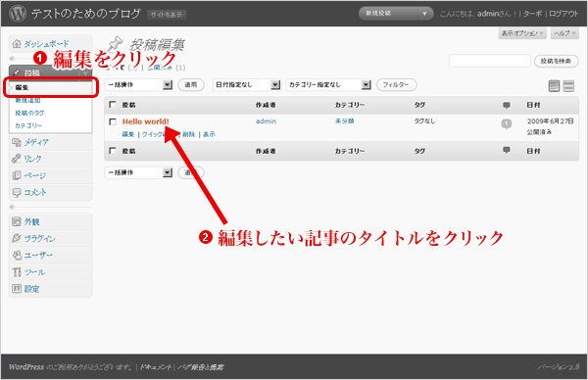Click the サイトを表示 button in header
Image resolution: width=588 pixels, height=380 pixels.
(x=167, y=15)
